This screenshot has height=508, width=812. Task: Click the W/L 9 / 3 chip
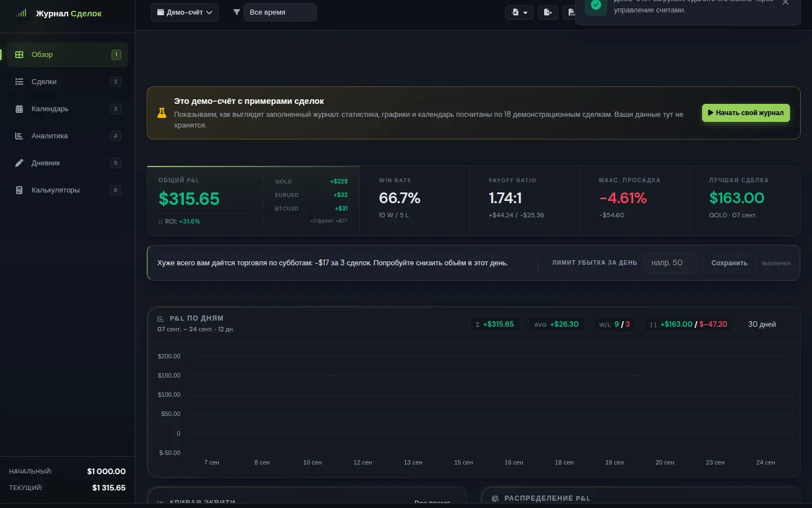614,325
